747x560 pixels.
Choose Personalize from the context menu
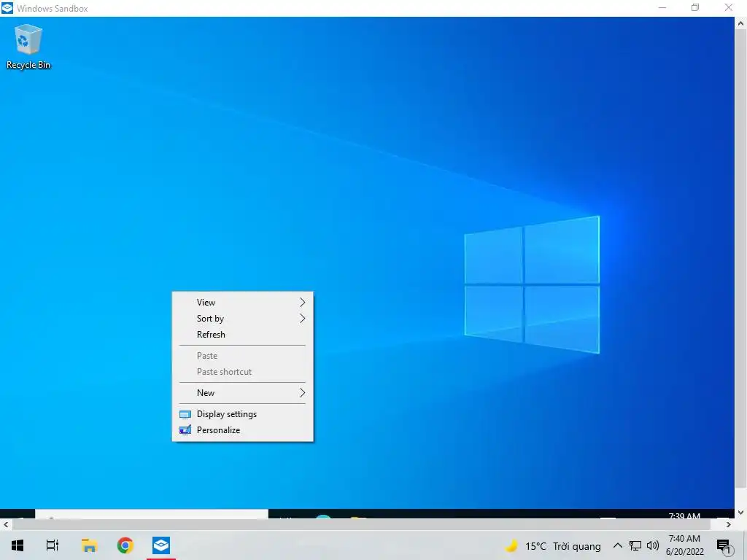tap(242, 430)
